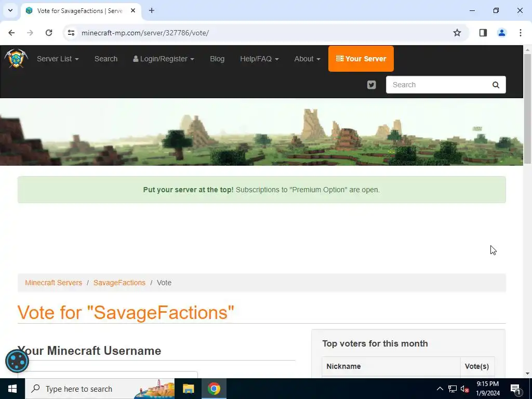
Task: Click the magnifier search submit icon
Action: [x=496, y=85]
